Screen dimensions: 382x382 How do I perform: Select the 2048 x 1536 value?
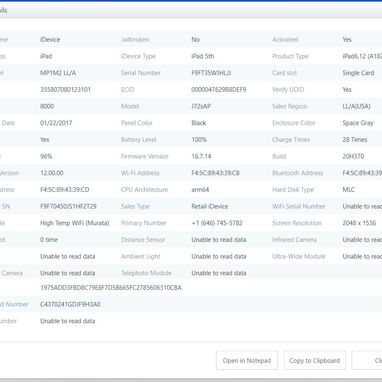coord(359,223)
